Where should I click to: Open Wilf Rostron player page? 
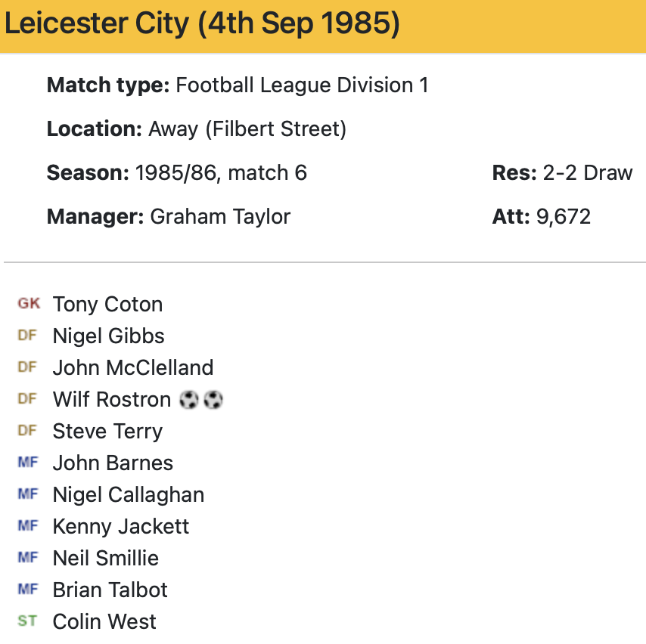coord(112,400)
